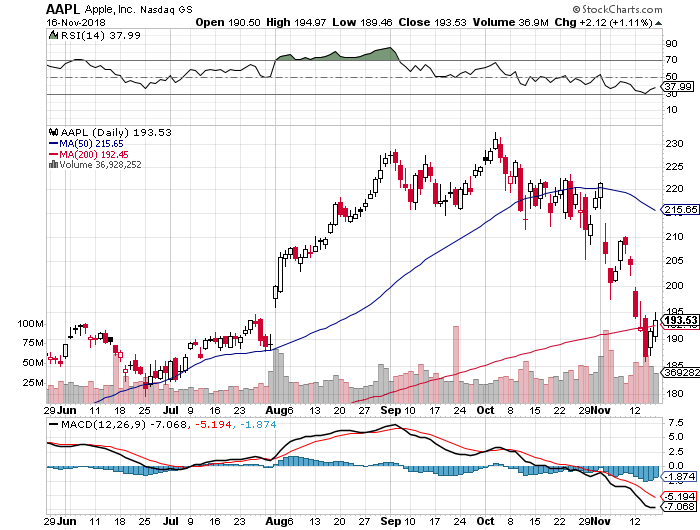The image size is (700, 530).
Task: Click the Aug label on price date axis
Action: point(276,410)
